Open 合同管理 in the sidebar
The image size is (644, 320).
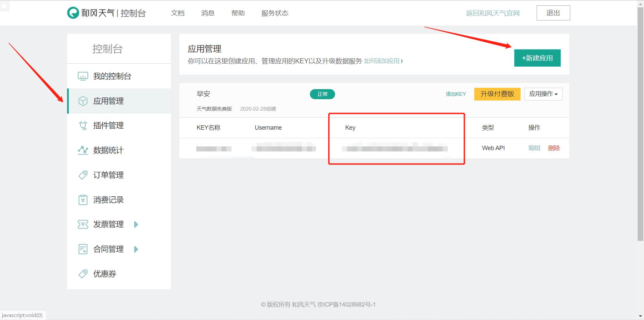(119, 249)
